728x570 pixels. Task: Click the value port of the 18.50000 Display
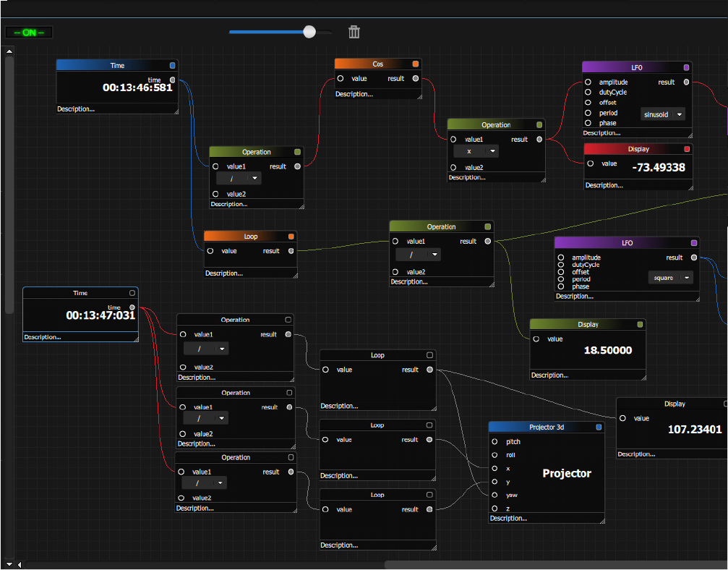[x=536, y=339]
